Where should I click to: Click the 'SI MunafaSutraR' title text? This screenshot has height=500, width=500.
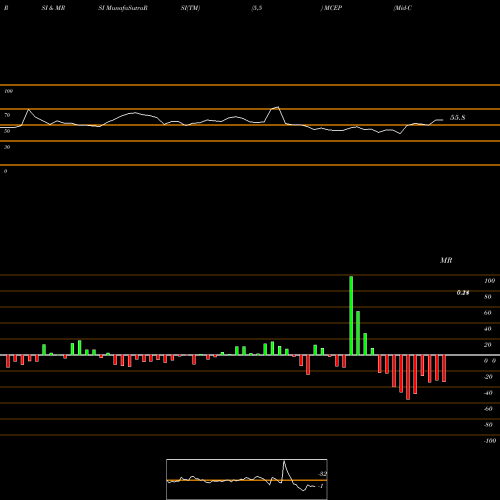point(123,8)
